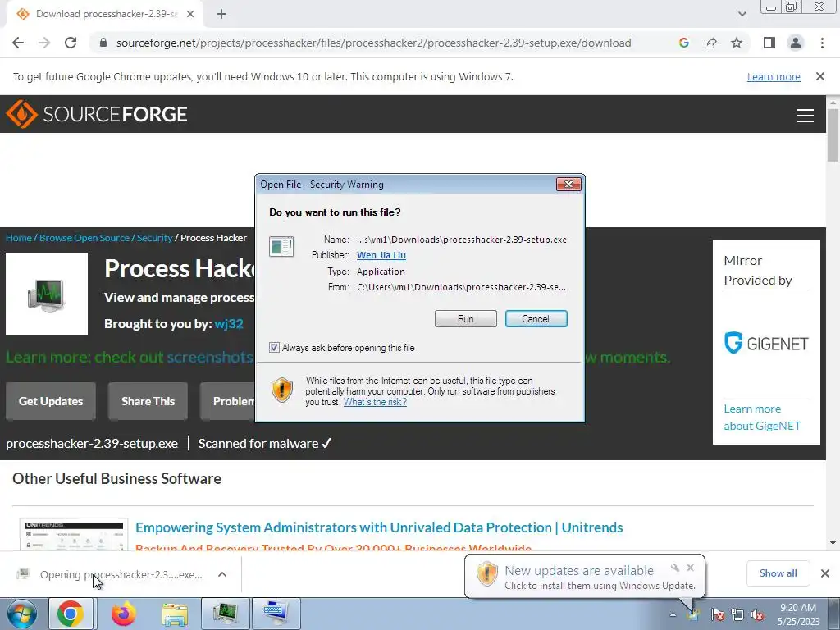Click the SourceForge logo
The image size is (840, 630).
tap(97, 113)
